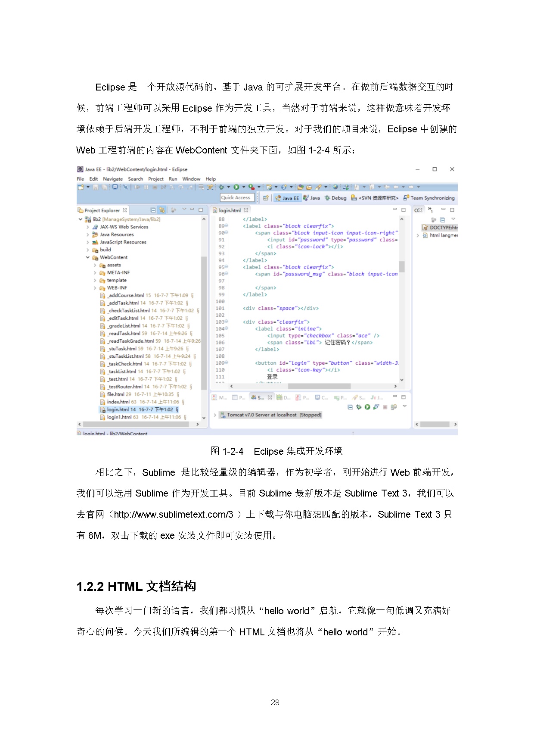Maximize the editor area

tap(404, 209)
